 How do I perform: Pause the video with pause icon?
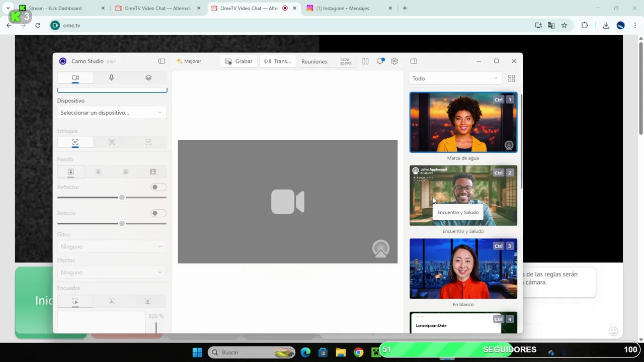365,61
